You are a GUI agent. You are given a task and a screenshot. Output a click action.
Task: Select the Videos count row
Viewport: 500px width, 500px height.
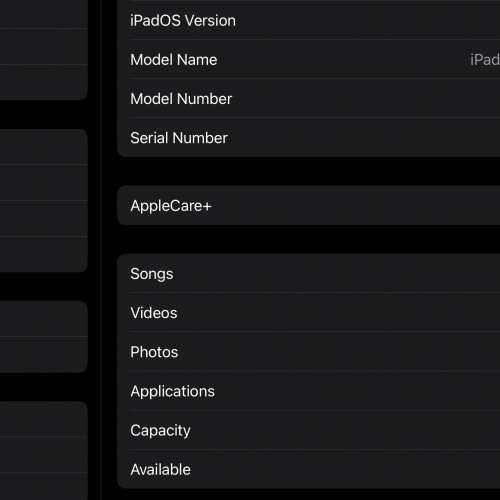[309, 313]
